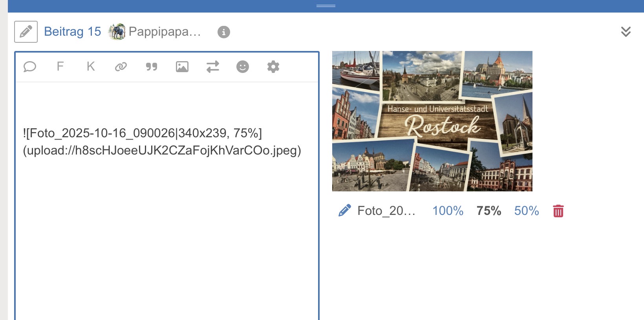644x320 pixels.
Task: Click the pencil edit icon beside Beitrag 15
Action: (x=26, y=32)
